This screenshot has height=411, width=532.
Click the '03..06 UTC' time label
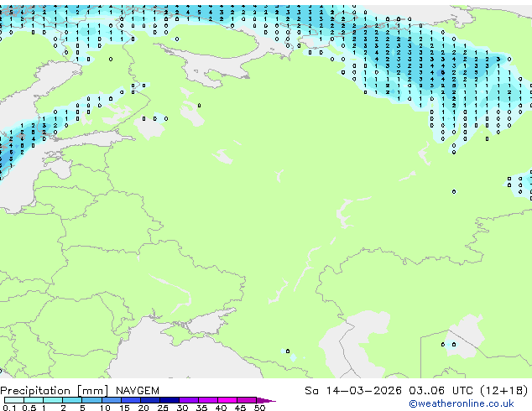tap(441, 391)
